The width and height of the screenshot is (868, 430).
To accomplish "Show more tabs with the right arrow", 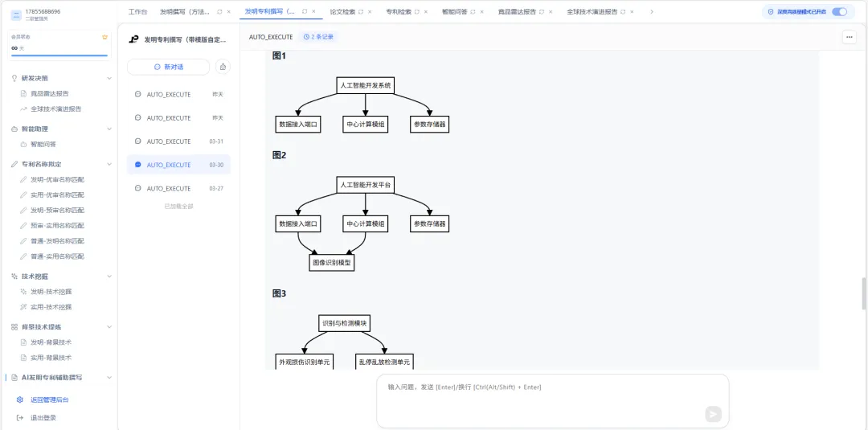I will pyautogui.click(x=652, y=11).
